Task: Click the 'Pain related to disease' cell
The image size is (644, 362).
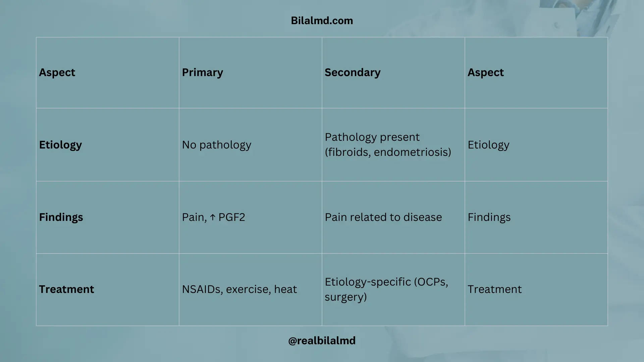Action: click(383, 217)
